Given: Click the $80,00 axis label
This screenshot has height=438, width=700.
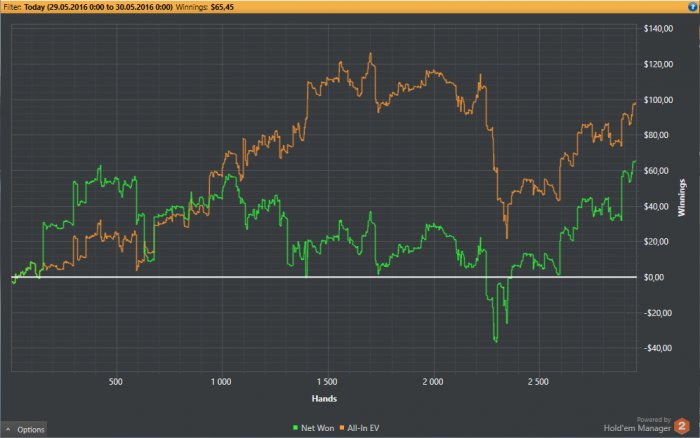Looking at the screenshot, I should click(656, 135).
